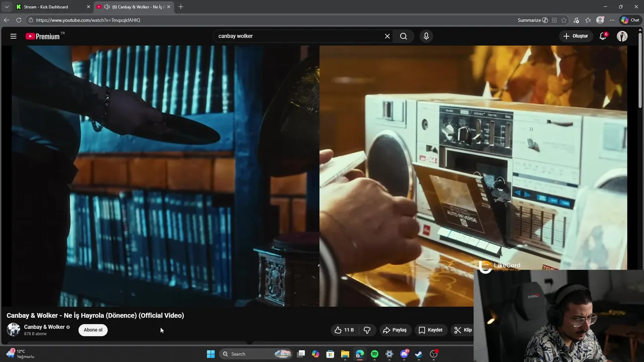Image resolution: width=644 pixels, height=362 pixels.
Task: Open the Copilot Chat button
Action: [630, 20]
